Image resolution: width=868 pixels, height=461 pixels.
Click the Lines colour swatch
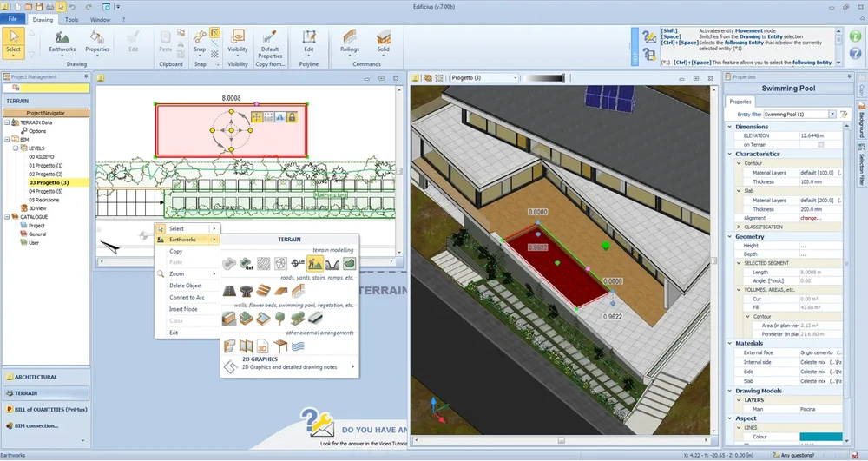coord(820,437)
